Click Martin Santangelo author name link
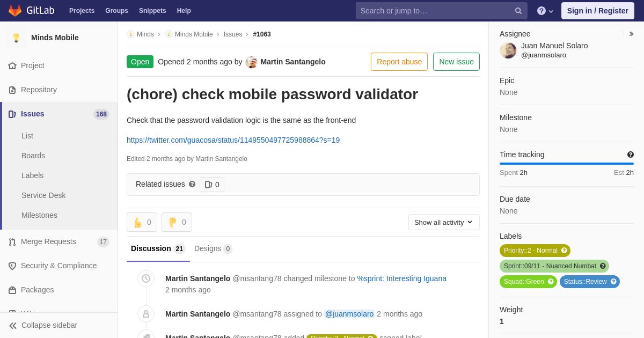This screenshot has height=338, width=644. 293,62
